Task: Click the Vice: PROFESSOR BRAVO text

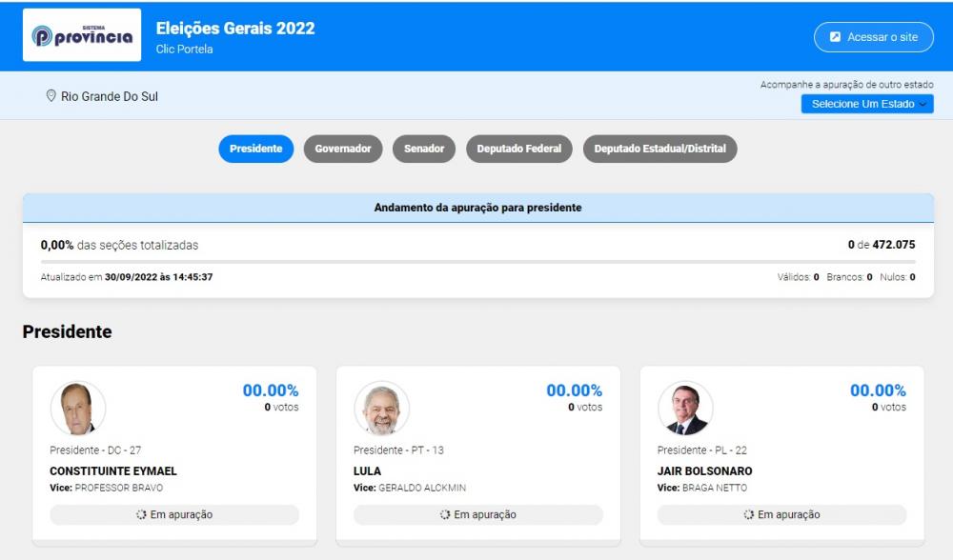Action: pyautogui.click(x=107, y=488)
